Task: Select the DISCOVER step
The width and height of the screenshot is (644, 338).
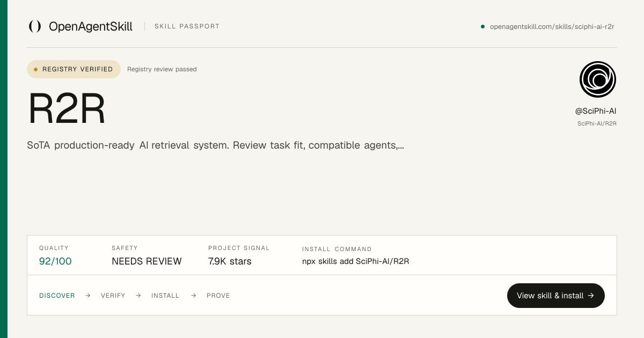Action: click(57, 296)
